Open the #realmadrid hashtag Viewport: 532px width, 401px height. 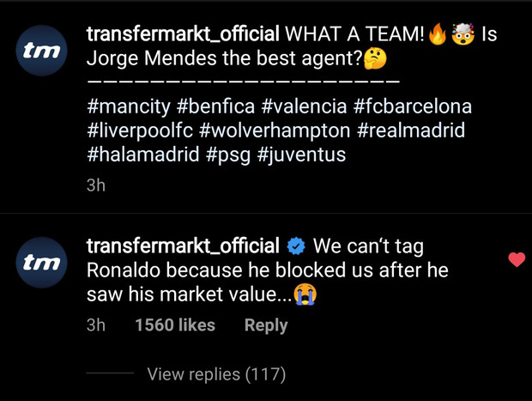[x=410, y=132]
